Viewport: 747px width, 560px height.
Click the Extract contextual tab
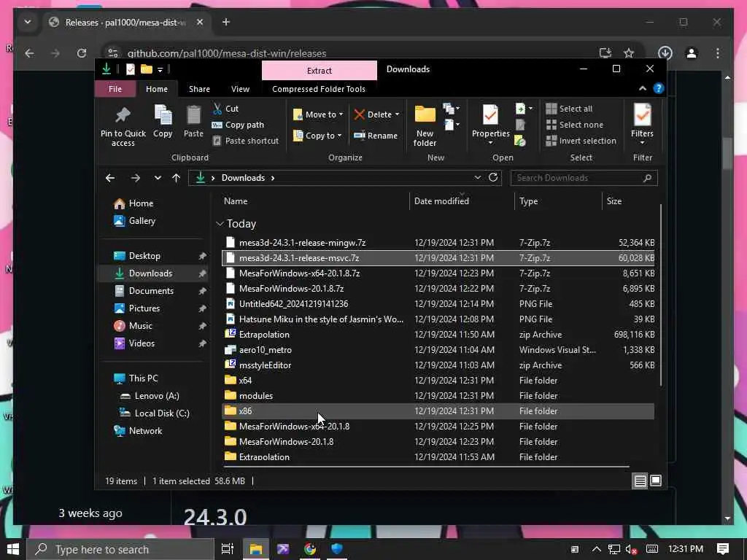point(320,71)
